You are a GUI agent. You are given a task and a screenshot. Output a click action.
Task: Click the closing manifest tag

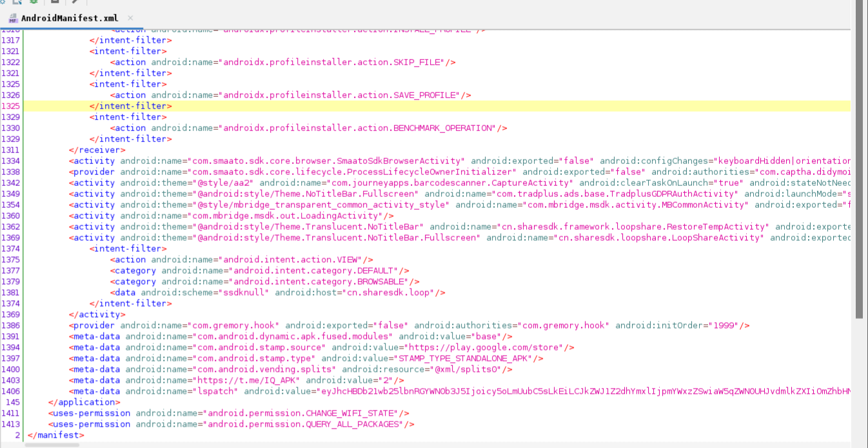55,435
